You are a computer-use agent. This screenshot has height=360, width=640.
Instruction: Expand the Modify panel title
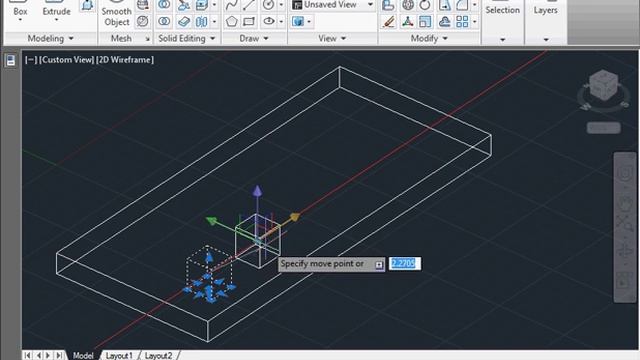point(429,38)
